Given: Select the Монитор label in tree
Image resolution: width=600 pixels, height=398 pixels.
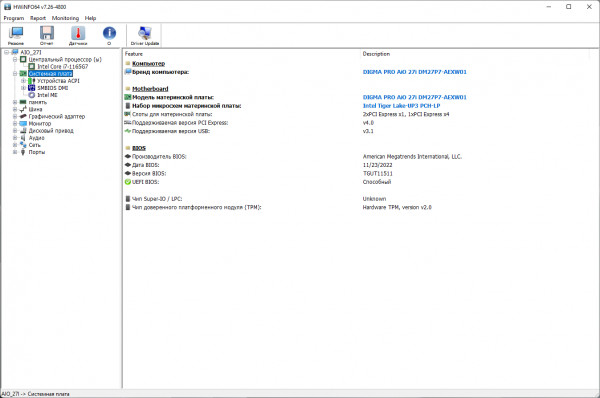Looking at the screenshot, I should pos(40,124).
